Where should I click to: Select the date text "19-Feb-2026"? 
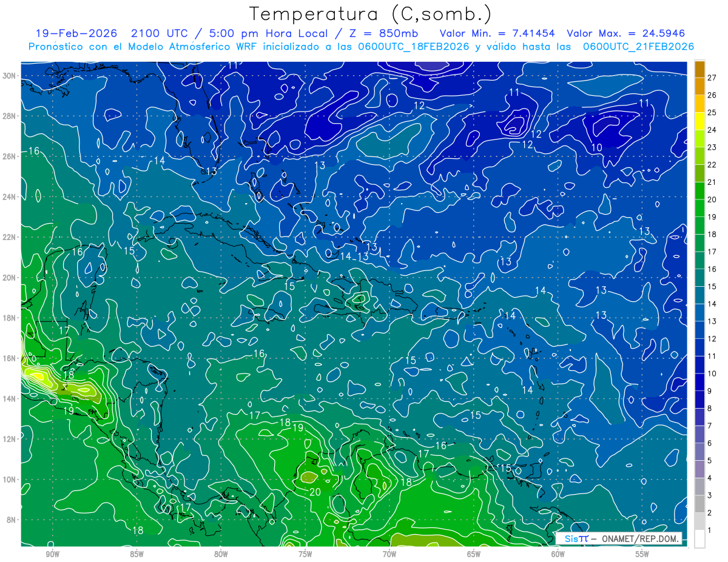(76, 33)
